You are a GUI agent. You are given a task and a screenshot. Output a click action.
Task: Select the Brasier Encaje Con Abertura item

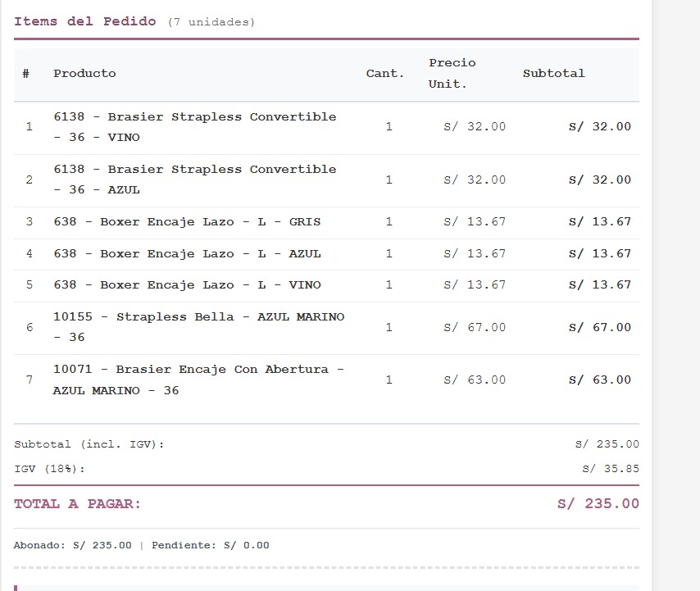[x=198, y=380]
